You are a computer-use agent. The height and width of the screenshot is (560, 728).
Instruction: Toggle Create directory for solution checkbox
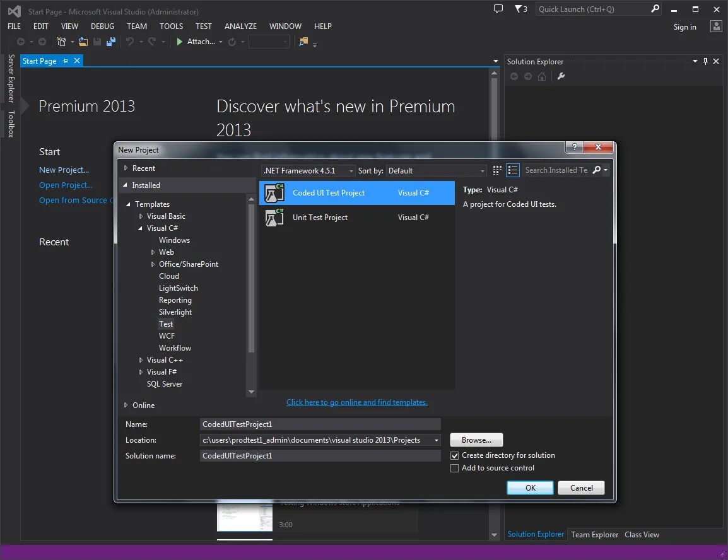pos(455,455)
